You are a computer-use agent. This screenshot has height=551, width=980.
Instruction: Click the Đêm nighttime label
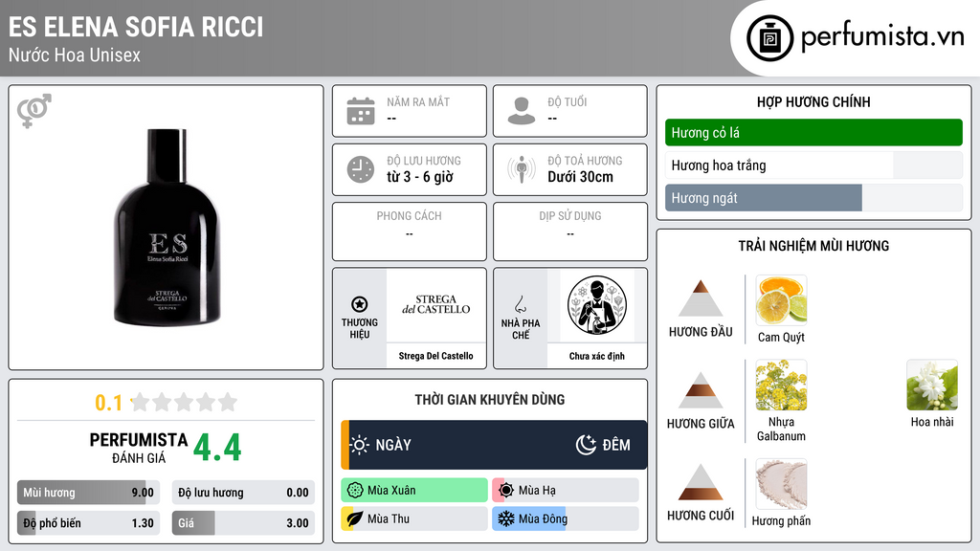pyautogui.click(x=616, y=445)
